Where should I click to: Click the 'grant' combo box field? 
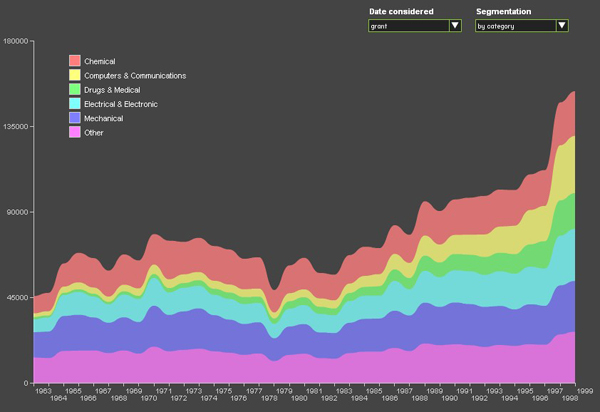[x=415, y=26]
